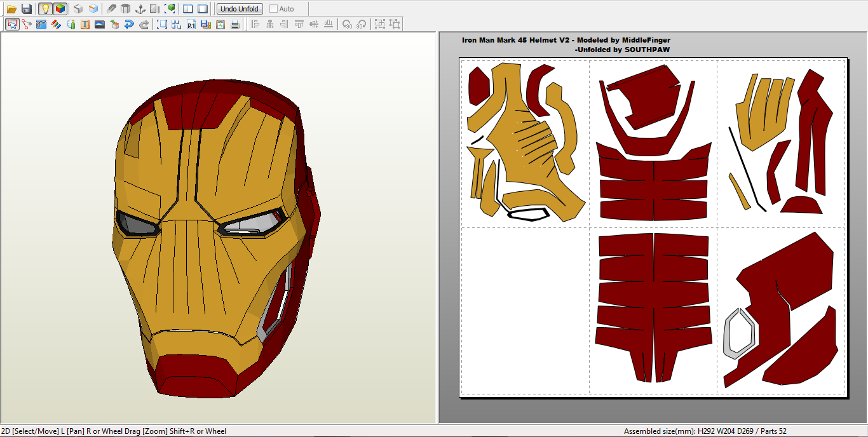The width and height of the screenshot is (868, 437).
Task: Click the gray cylinder icon
Action: [126, 9]
